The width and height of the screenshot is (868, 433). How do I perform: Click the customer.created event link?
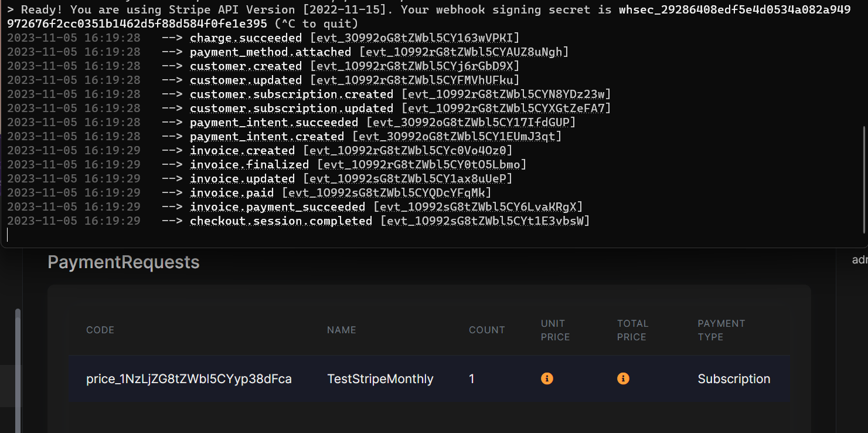pos(246,66)
